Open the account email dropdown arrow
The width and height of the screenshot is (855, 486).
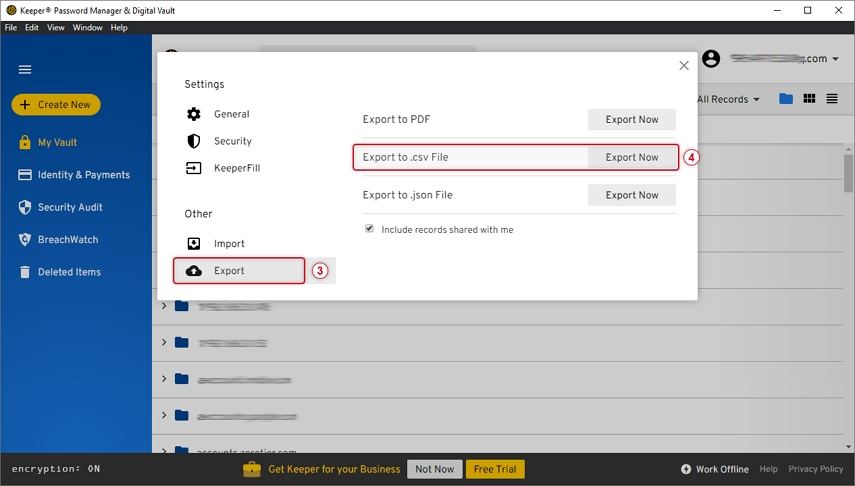[835, 59]
